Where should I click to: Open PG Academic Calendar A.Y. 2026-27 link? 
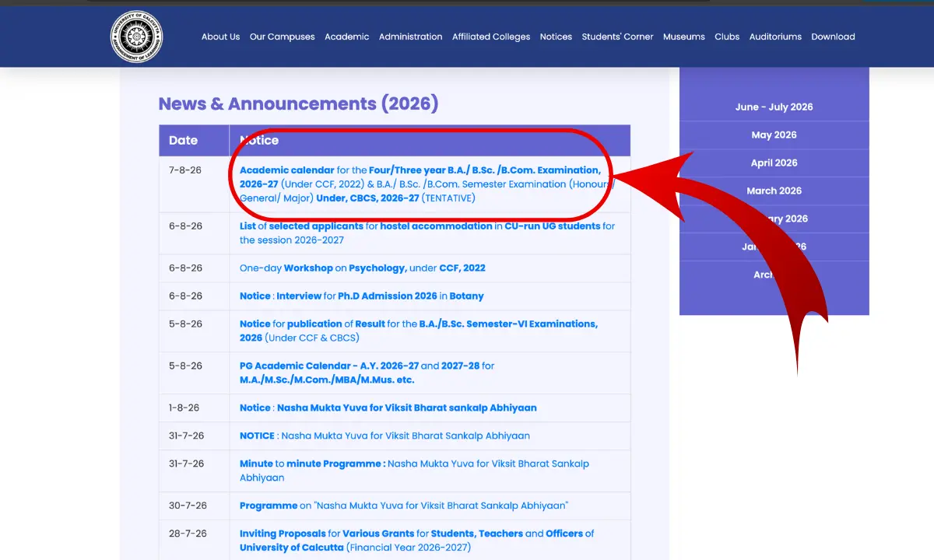coord(367,373)
